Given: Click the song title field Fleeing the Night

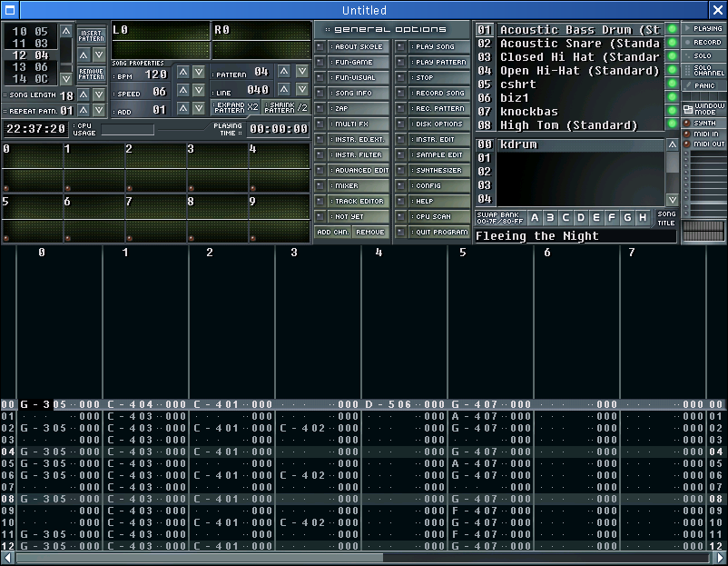Looking at the screenshot, I should [x=576, y=236].
